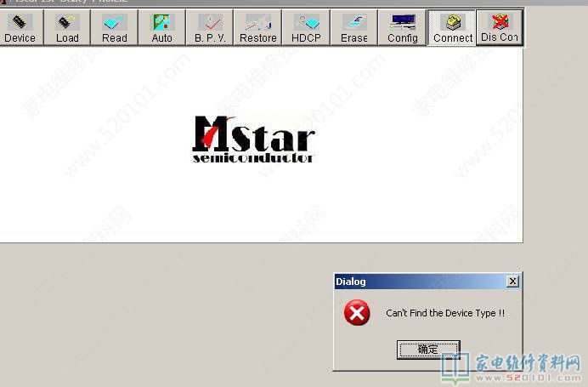Screen dimensions: 588x387
Task: Open the HDCP tool
Action: pos(306,28)
